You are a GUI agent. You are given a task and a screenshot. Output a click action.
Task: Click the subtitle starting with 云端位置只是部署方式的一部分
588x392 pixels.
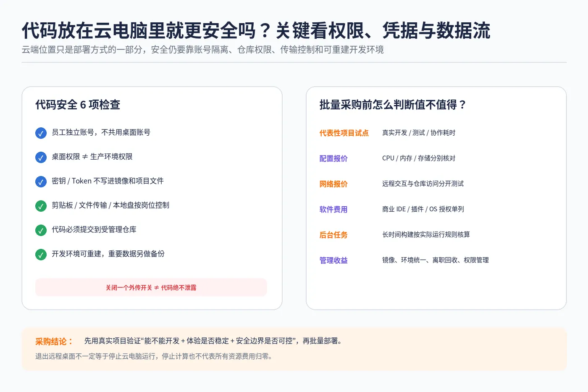pyautogui.click(x=203, y=50)
